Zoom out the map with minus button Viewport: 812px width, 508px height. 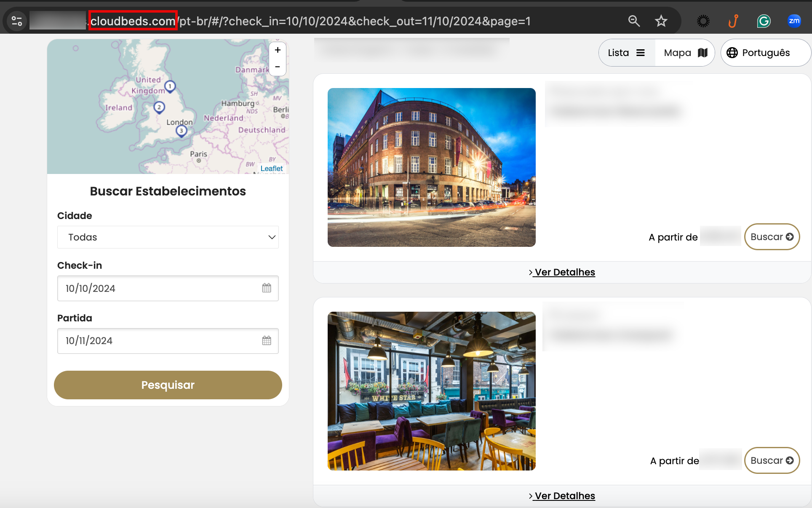pyautogui.click(x=278, y=67)
